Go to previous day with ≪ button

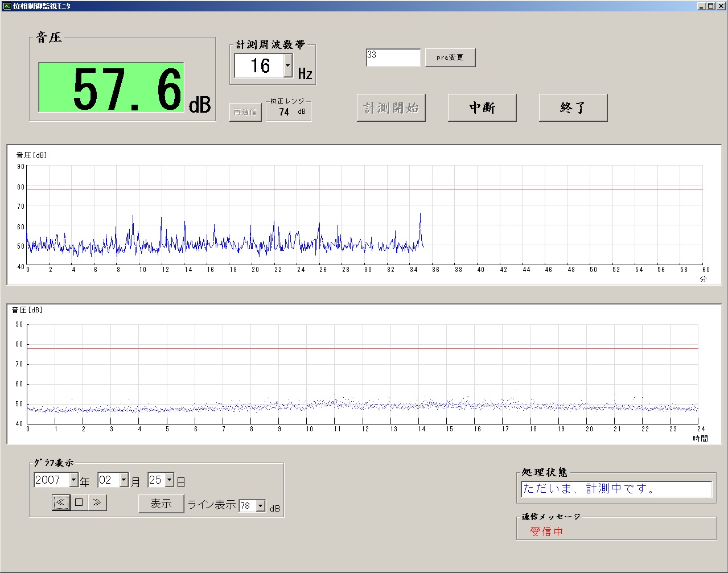pos(61,502)
